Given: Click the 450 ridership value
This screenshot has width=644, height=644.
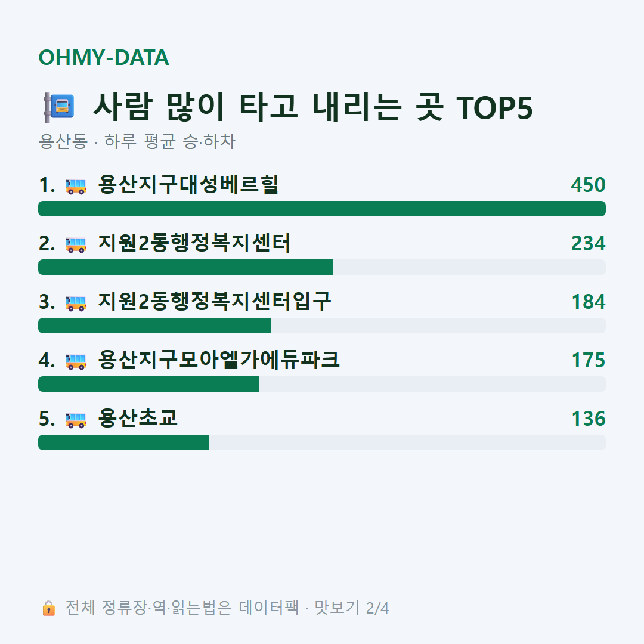Looking at the screenshot, I should (x=588, y=185).
